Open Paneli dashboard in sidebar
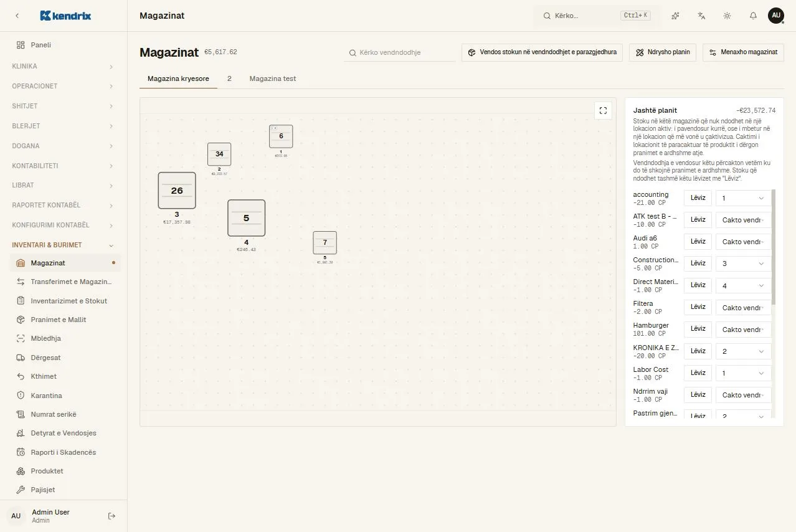This screenshot has width=796, height=532. [64, 45]
